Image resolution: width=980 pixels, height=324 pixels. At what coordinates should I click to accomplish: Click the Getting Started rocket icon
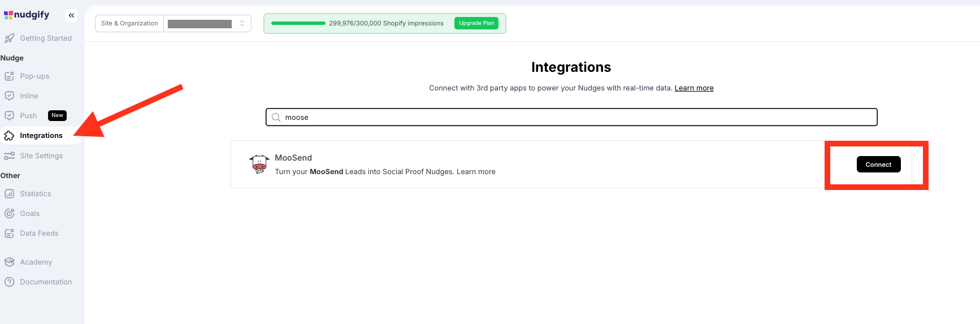point(10,38)
